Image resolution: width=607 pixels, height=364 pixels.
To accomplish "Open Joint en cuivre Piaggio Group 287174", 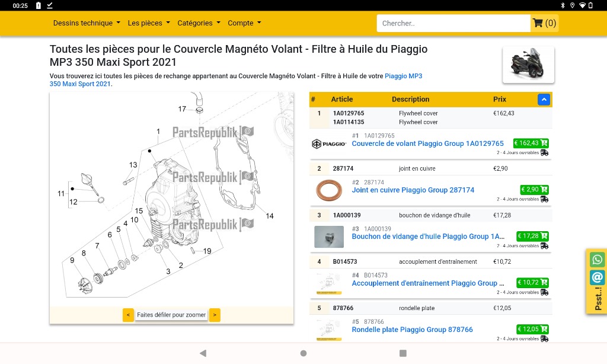I will (x=413, y=190).
